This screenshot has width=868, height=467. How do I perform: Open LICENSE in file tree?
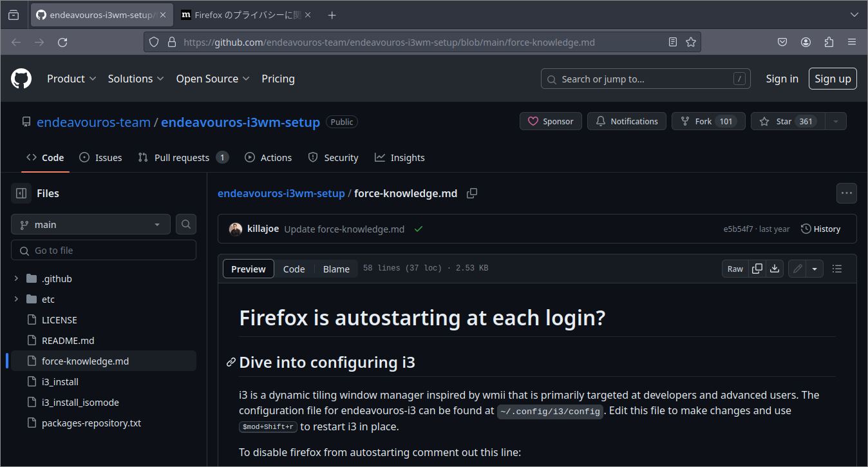tap(104, 320)
